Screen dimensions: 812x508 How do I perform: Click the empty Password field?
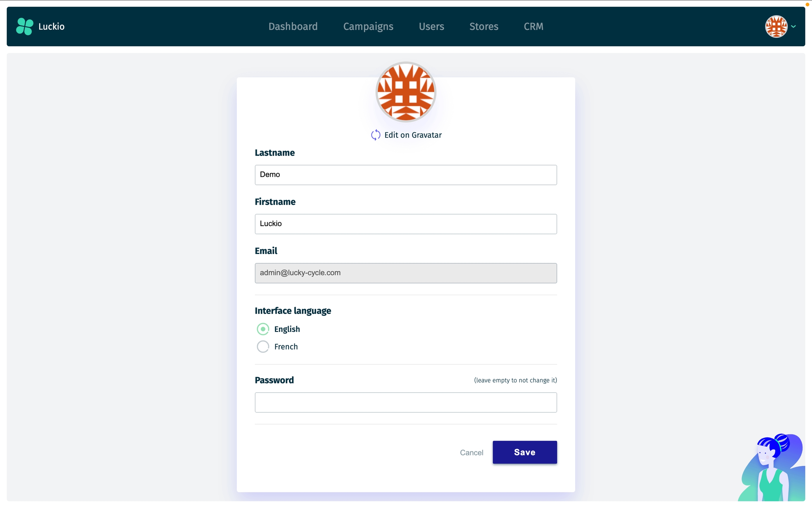point(406,403)
